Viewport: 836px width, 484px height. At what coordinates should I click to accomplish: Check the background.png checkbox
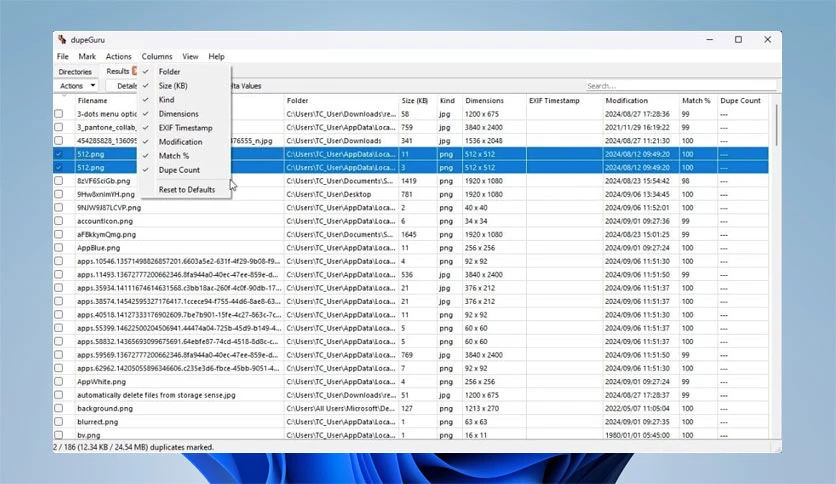coord(59,408)
